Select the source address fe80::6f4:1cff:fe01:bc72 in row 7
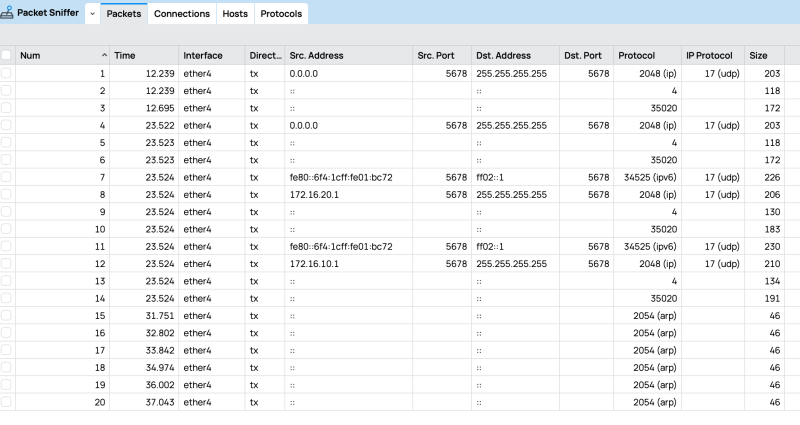 click(340, 177)
